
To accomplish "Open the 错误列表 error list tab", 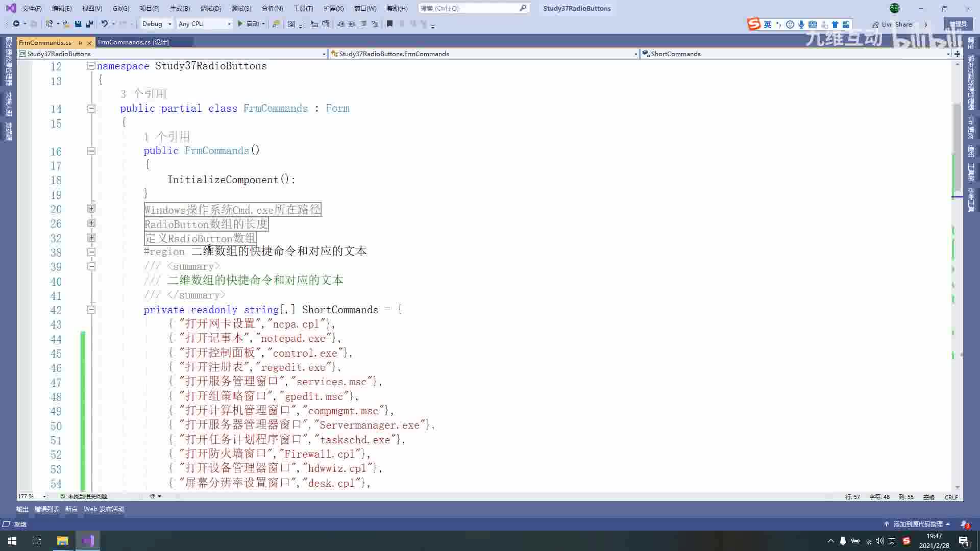I will click(x=47, y=509).
